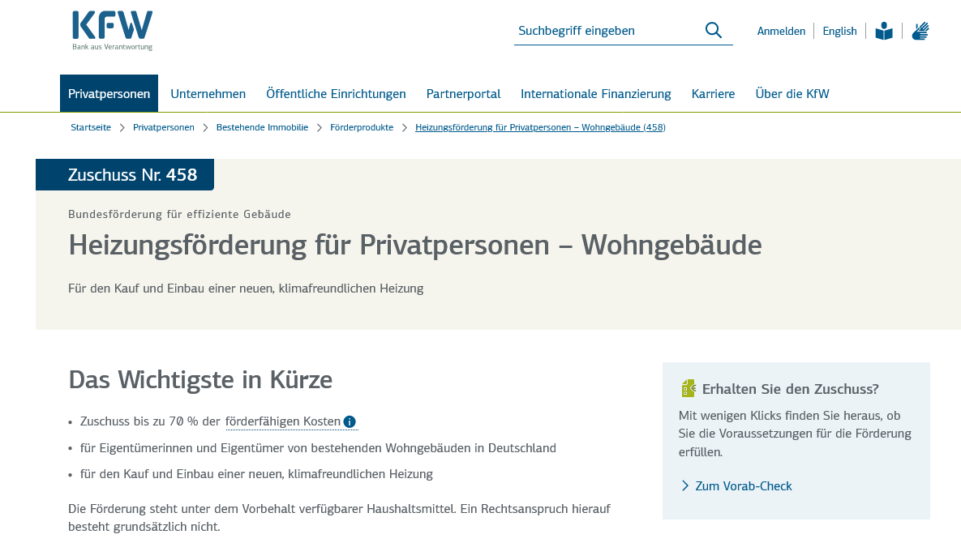Click the green Zuschuss document icon

[x=689, y=388]
